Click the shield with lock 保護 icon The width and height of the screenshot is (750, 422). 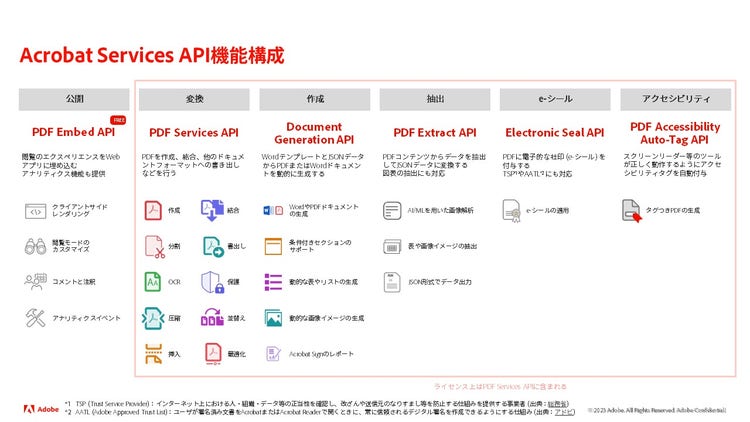click(212, 282)
